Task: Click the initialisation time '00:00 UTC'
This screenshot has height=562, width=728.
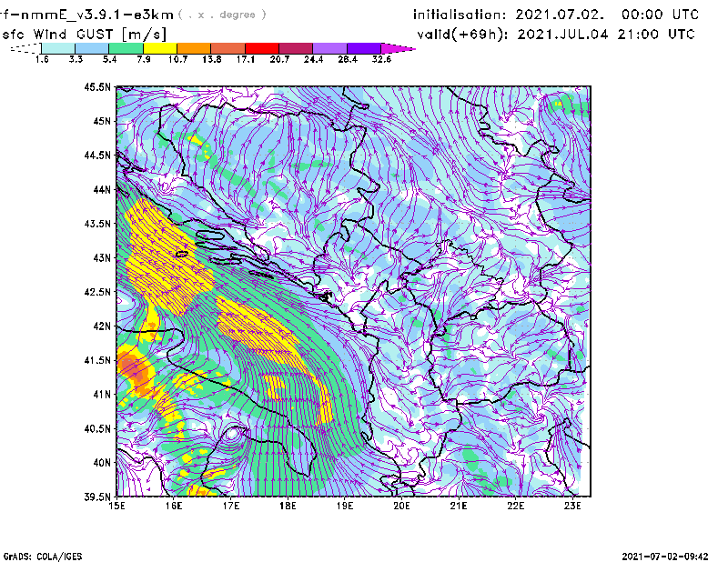Action: (x=661, y=15)
